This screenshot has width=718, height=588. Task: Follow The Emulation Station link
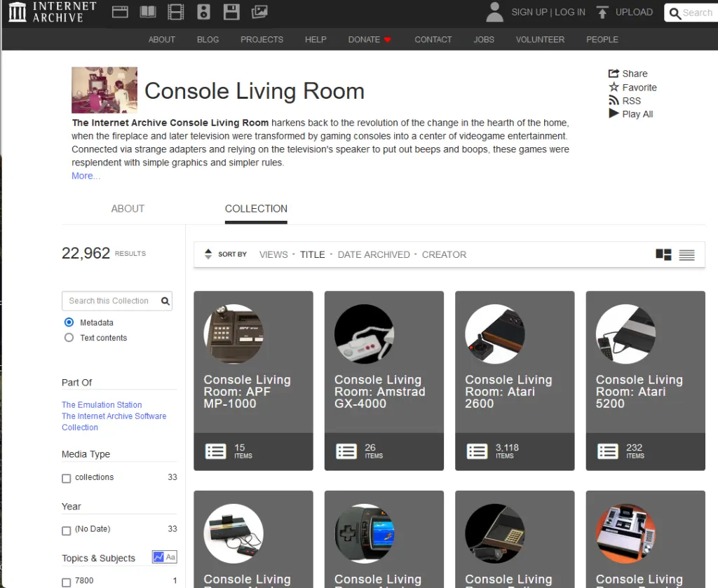pyautogui.click(x=102, y=405)
